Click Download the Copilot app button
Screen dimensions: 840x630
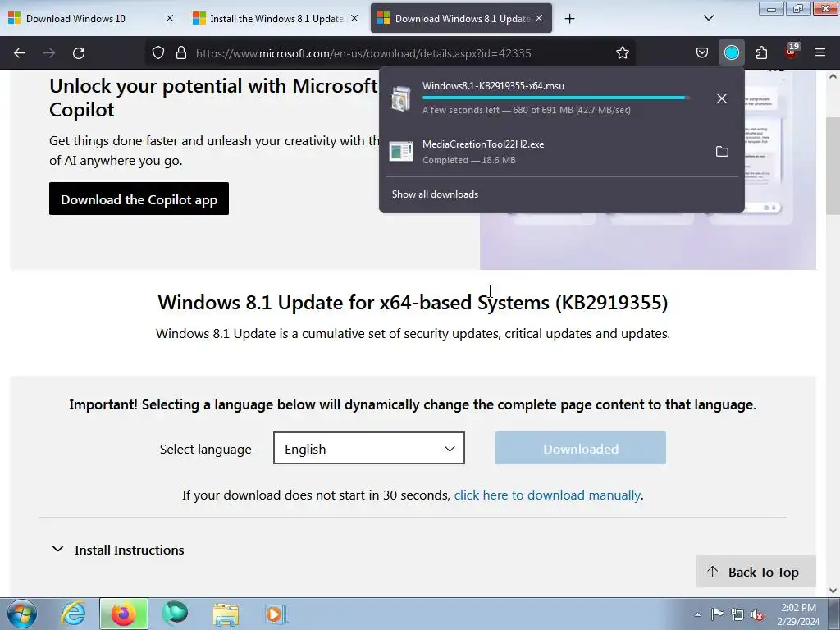[x=139, y=199]
